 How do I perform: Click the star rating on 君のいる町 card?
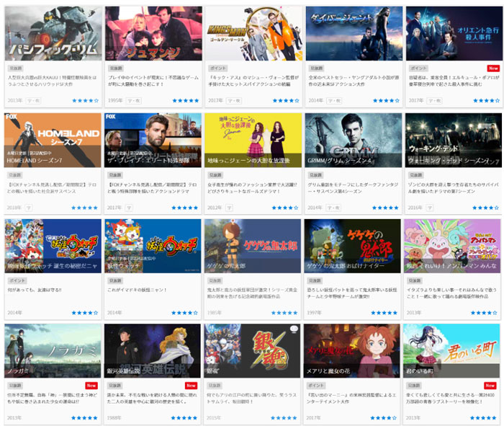click(483, 418)
